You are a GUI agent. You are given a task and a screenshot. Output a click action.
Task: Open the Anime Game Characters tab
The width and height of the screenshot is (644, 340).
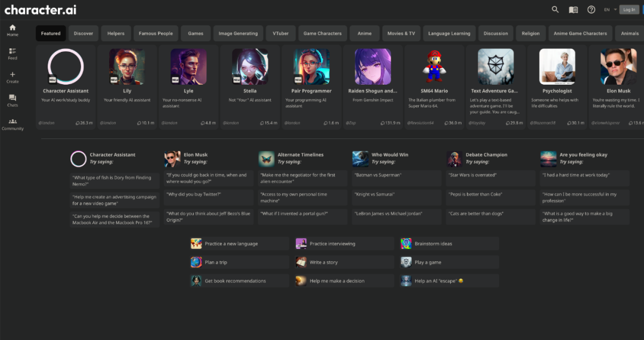580,33
